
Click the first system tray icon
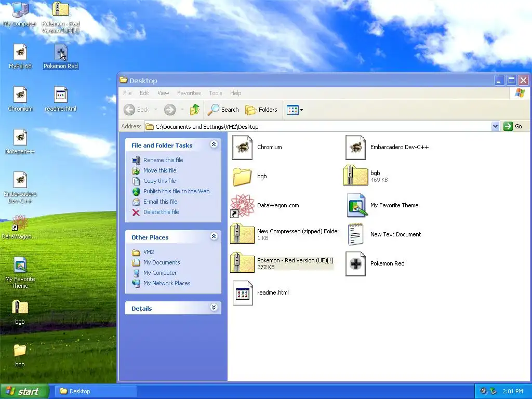pos(484,391)
